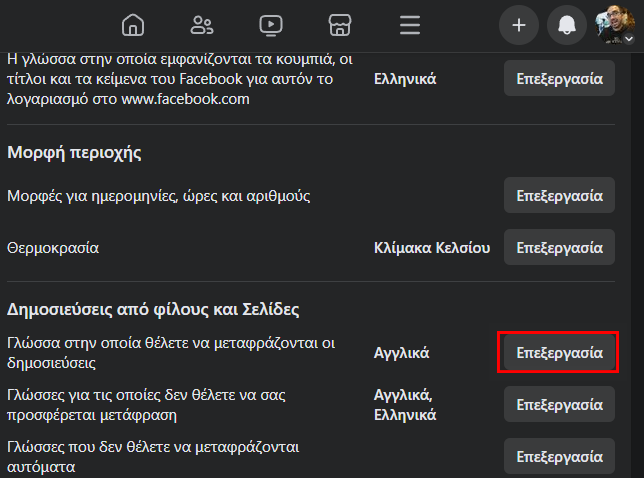Edit the Facebook language set to Ελληνικά
The image size is (644, 478).
(x=559, y=78)
